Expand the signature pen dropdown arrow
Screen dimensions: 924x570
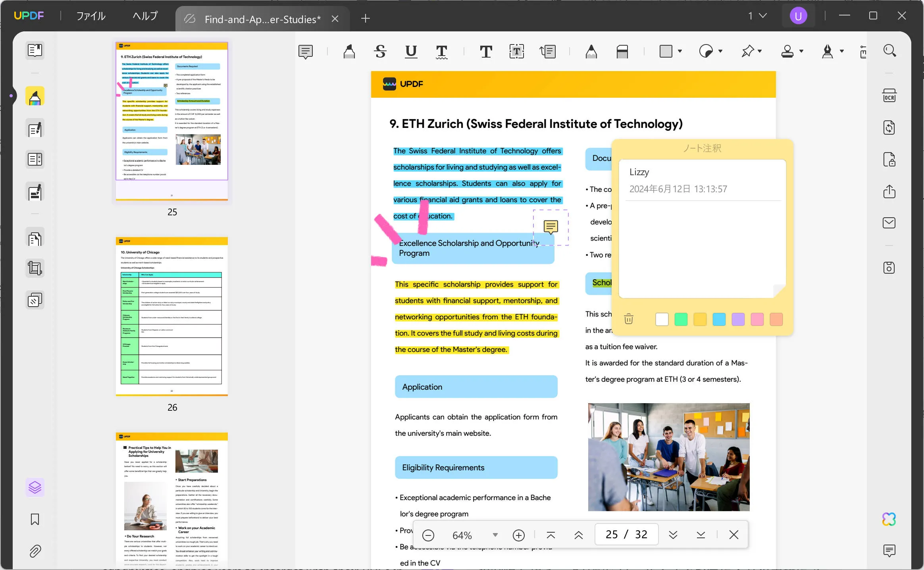pyautogui.click(x=842, y=51)
